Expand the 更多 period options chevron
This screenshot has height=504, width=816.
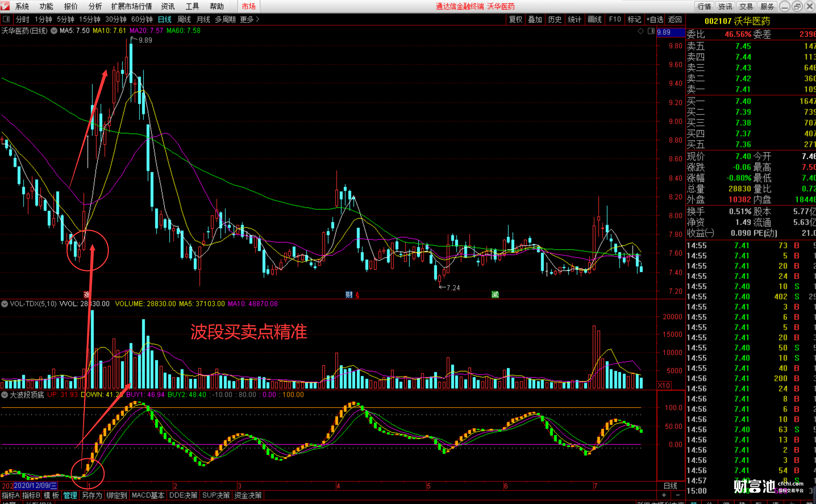tap(258, 19)
